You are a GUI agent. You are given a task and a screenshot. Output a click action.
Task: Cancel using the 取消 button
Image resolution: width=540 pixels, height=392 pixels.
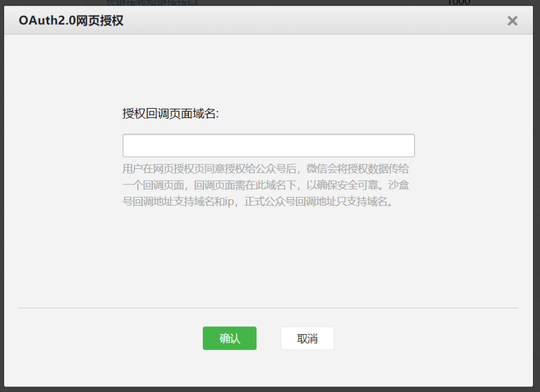pos(307,338)
